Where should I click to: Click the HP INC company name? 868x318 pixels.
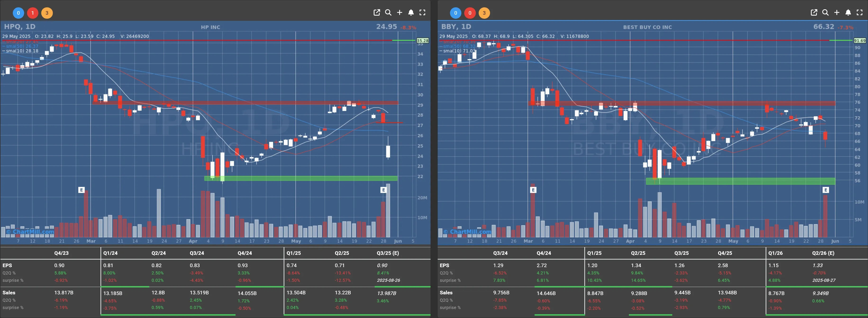click(x=210, y=27)
